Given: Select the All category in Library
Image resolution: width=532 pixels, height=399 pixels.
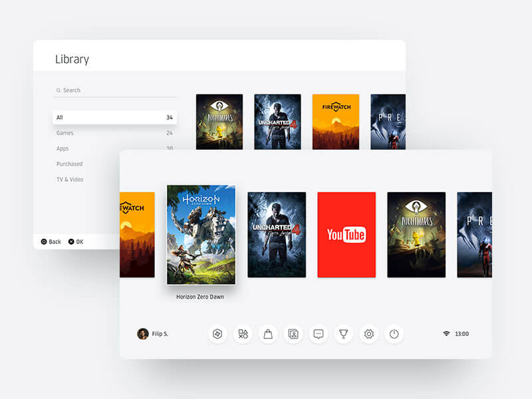Looking at the screenshot, I should pos(114,118).
